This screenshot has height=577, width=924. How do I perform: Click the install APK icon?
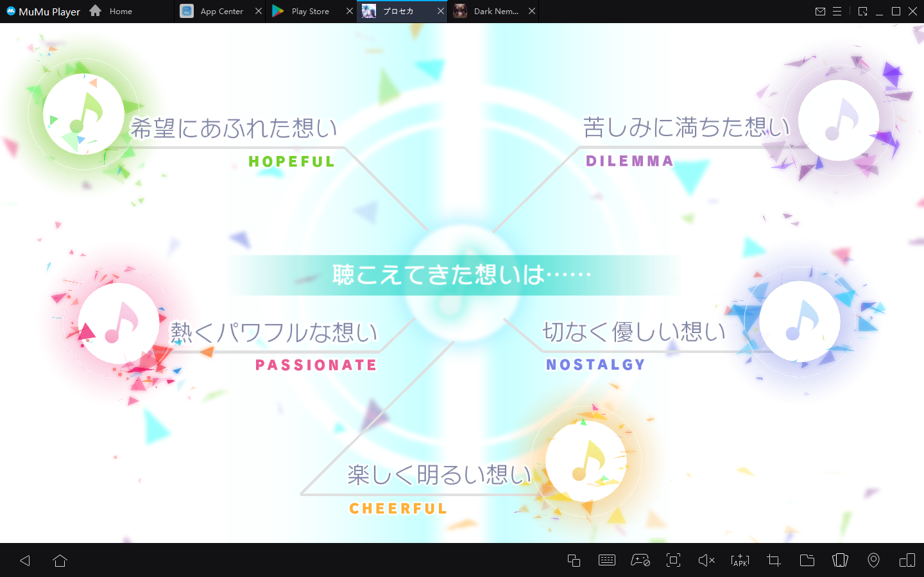click(x=740, y=560)
